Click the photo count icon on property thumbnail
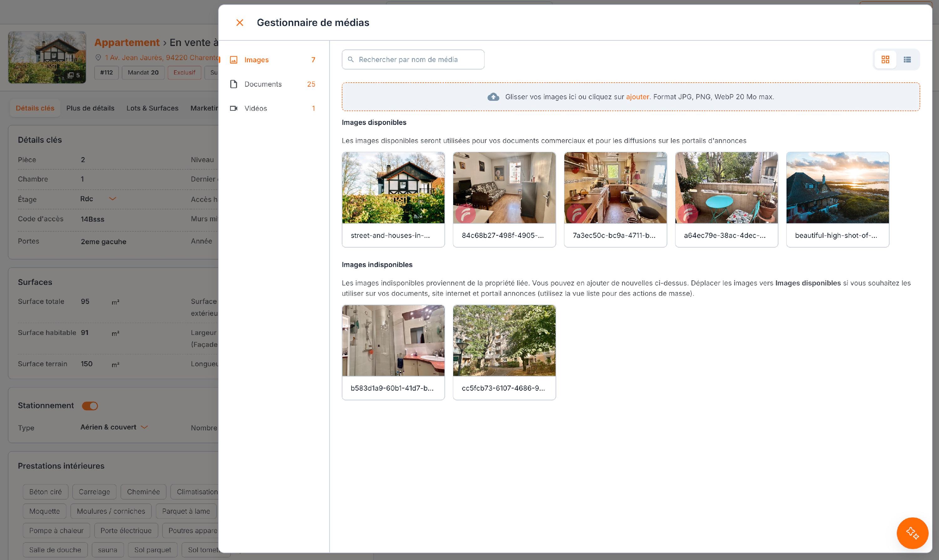 [70, 75]
